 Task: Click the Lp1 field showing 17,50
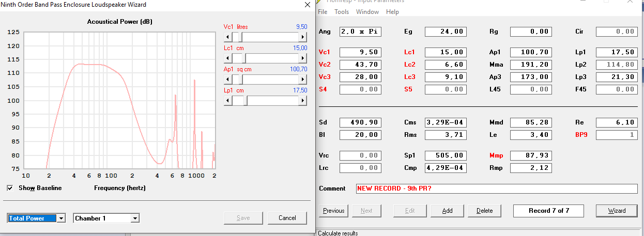coord(617,52)
